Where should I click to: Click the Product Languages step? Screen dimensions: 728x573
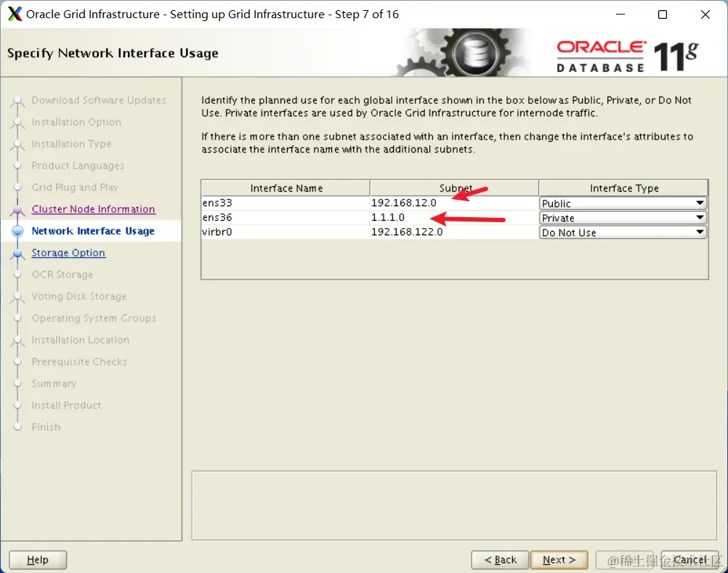[x=78, y=166]
